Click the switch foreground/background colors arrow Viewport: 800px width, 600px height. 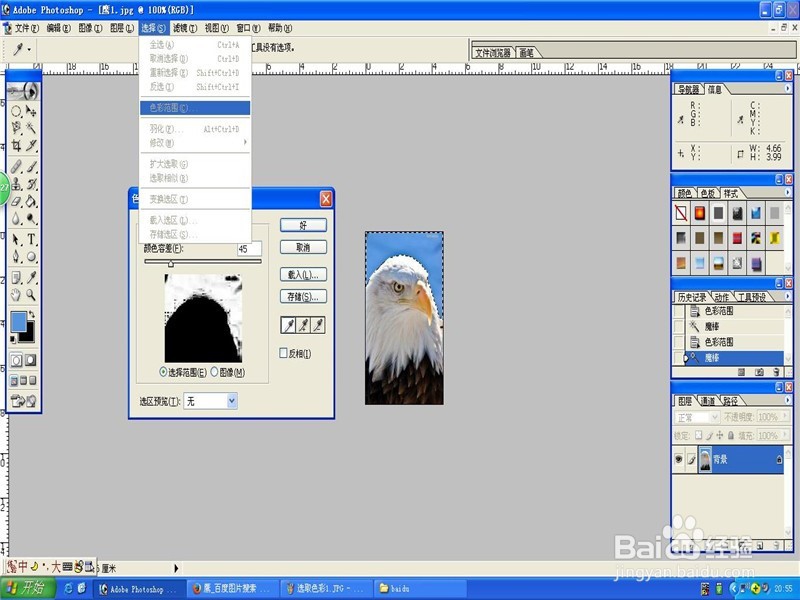coord(32,314)
